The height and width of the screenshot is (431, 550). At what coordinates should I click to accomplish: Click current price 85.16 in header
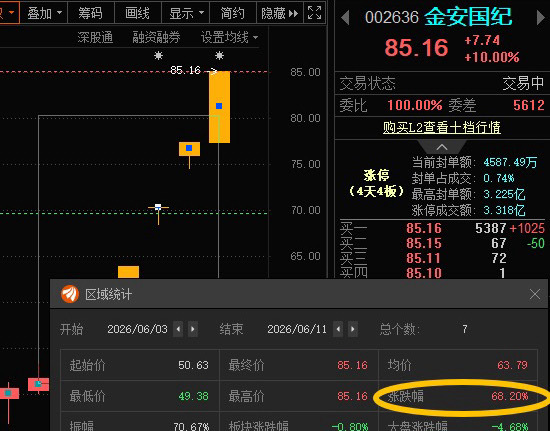(x=416, y=47)
